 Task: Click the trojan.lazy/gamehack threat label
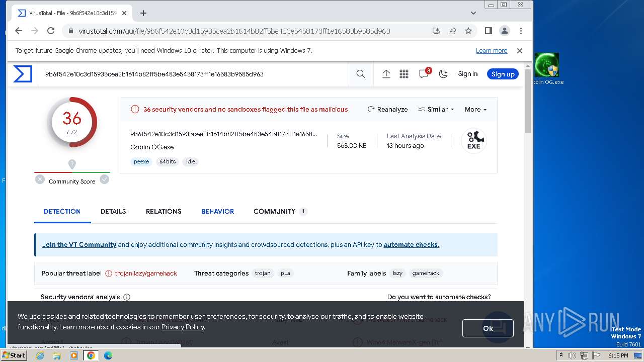point(146,274)
